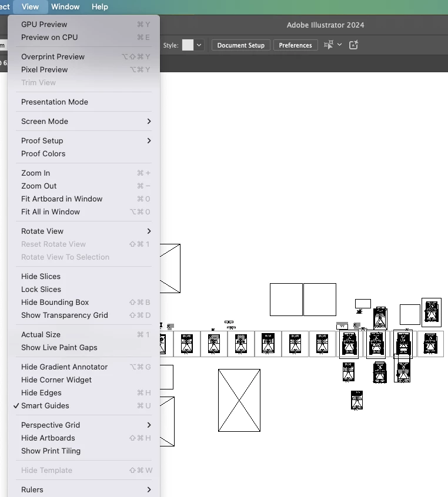Open the Style dropdown arrow
The height and width of the screenshot is (497, 448).
point(199,45)
